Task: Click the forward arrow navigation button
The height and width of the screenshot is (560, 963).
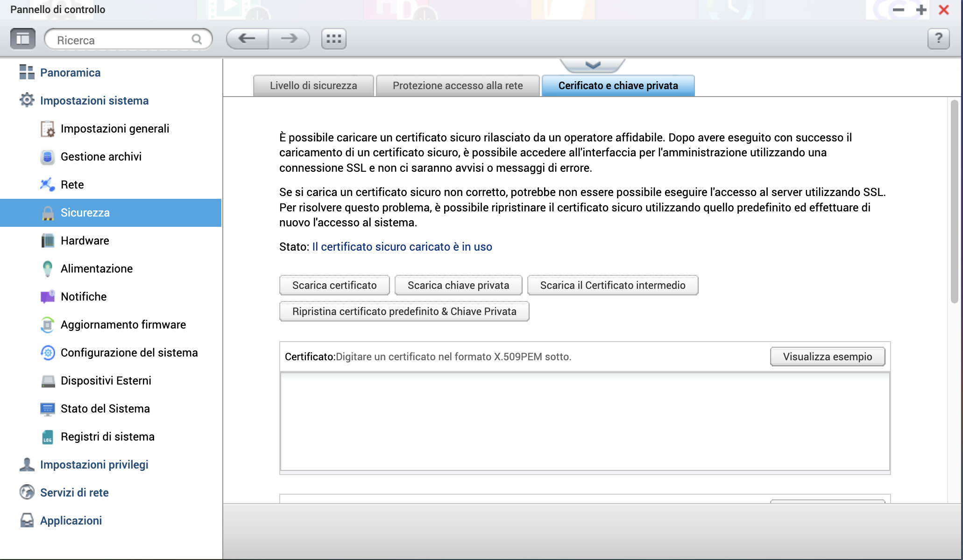Action: 289,39
